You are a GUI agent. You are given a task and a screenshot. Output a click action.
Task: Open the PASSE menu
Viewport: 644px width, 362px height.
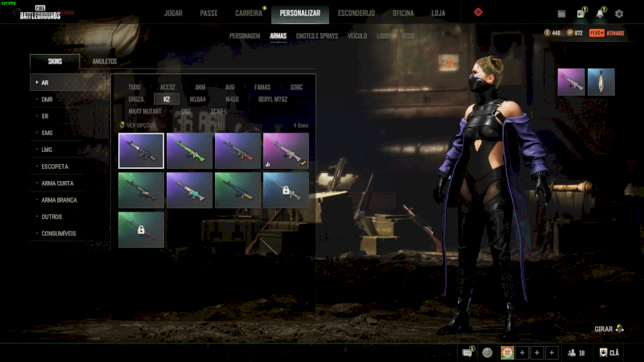click(x=208, y=13)
